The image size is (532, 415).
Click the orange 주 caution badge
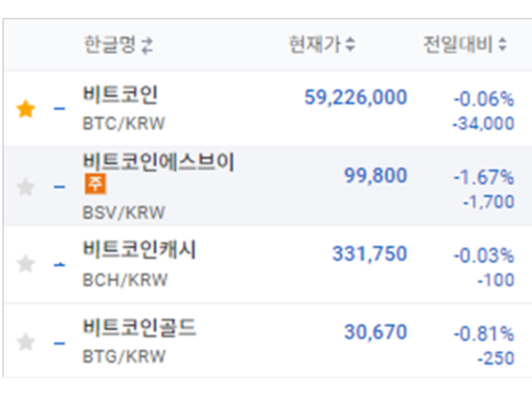click(96, 184)
